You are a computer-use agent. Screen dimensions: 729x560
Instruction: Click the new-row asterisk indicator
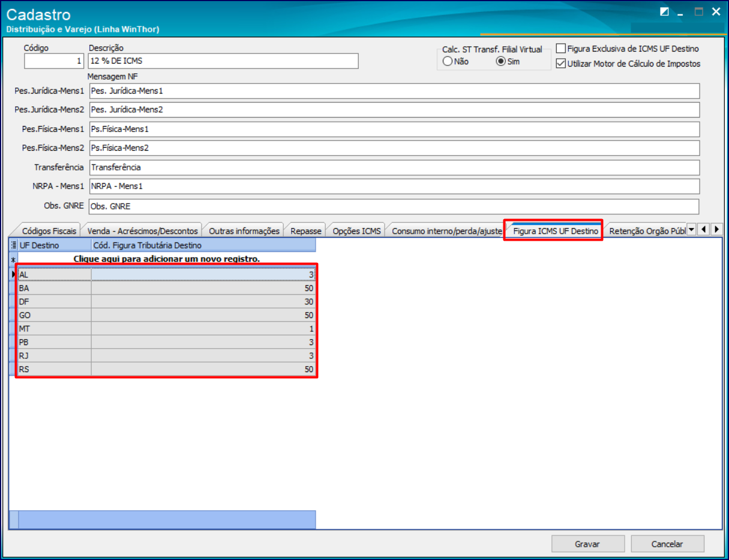[x=13, y=259]
